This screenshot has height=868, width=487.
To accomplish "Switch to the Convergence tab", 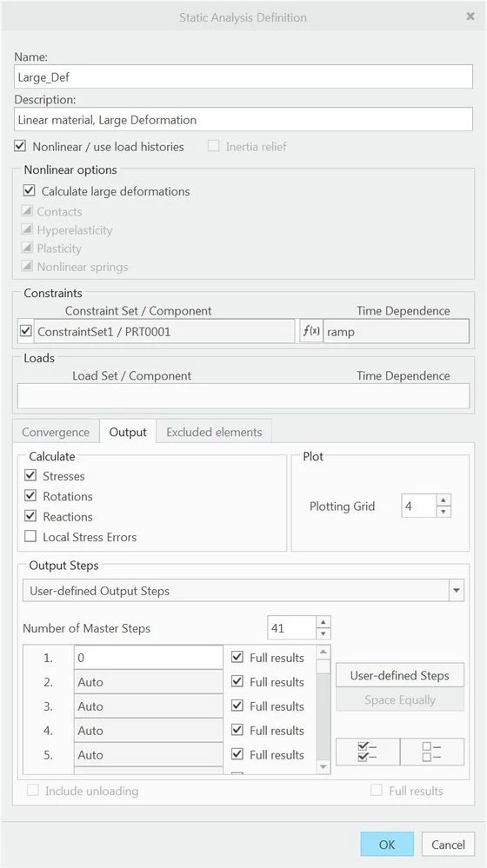I will (x=56, y=433).
